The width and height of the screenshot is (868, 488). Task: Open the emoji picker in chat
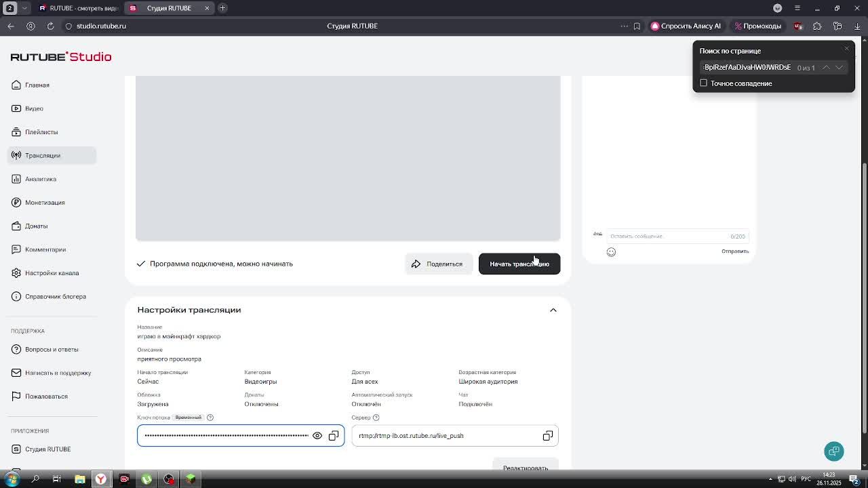point(611,252)
